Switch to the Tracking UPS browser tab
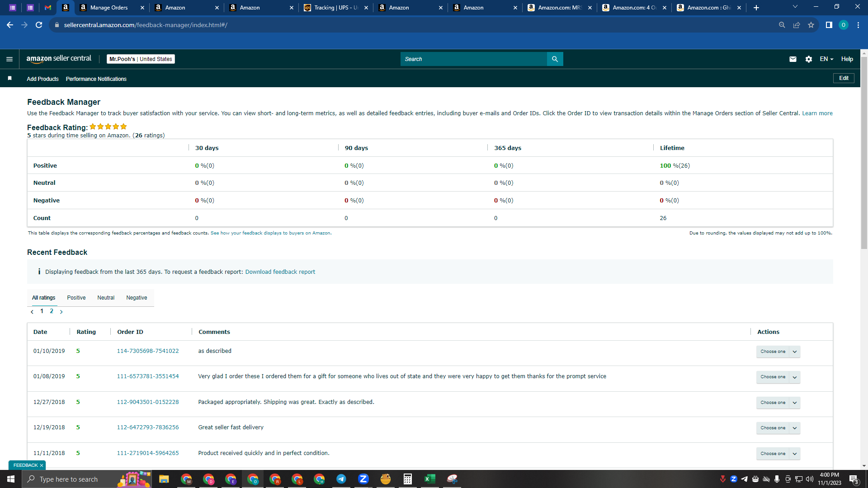Viewport: 868px width, 488px height. 335,8
